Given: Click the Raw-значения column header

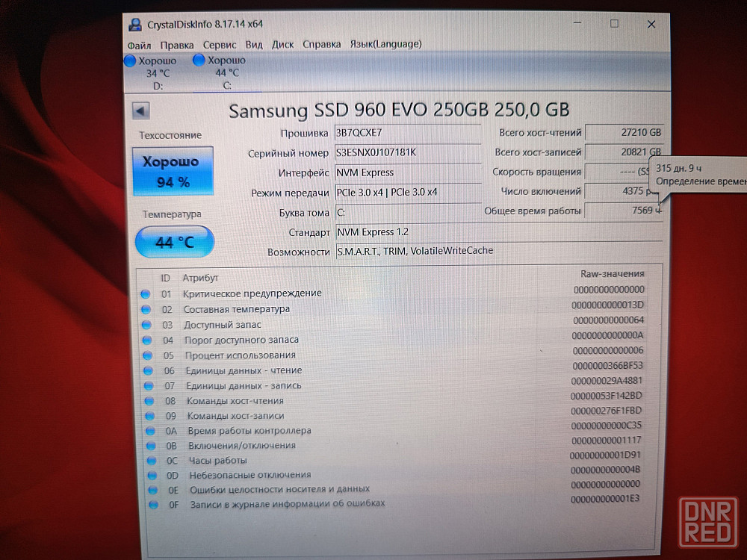Looking at the screenshot, I should point(613,274).
